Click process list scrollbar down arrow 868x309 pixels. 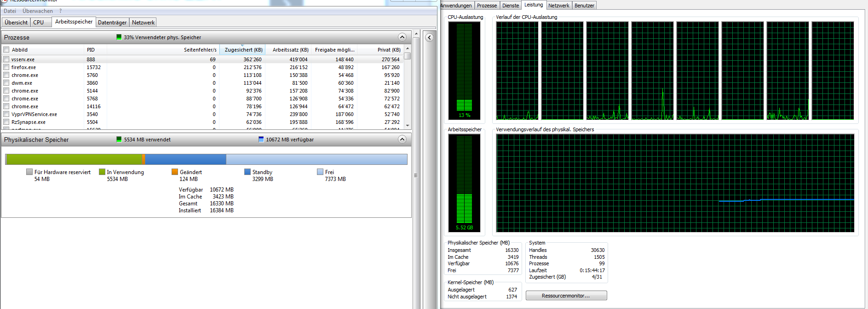[x=408, y=126]
